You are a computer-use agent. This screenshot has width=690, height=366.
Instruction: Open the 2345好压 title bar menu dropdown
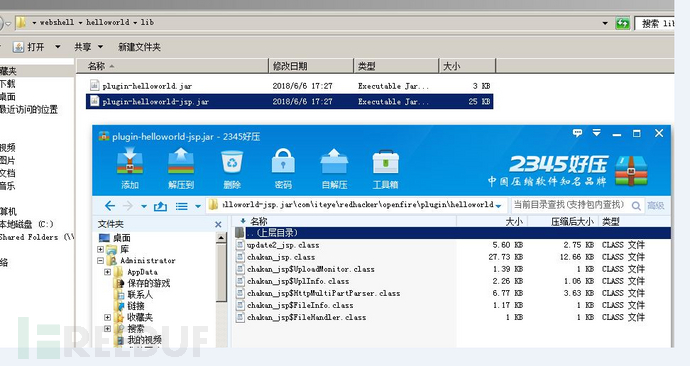597,133
